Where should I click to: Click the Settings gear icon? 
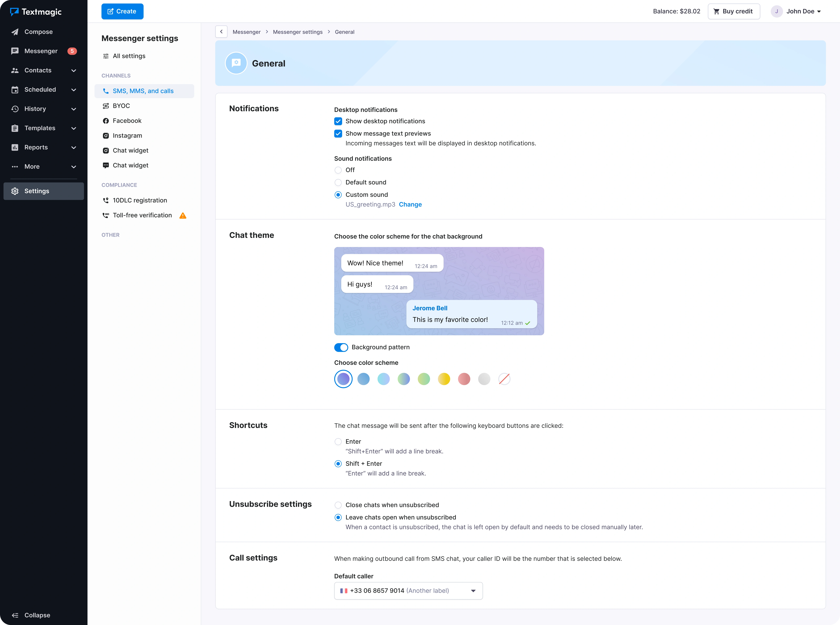(x=15, y=191)
